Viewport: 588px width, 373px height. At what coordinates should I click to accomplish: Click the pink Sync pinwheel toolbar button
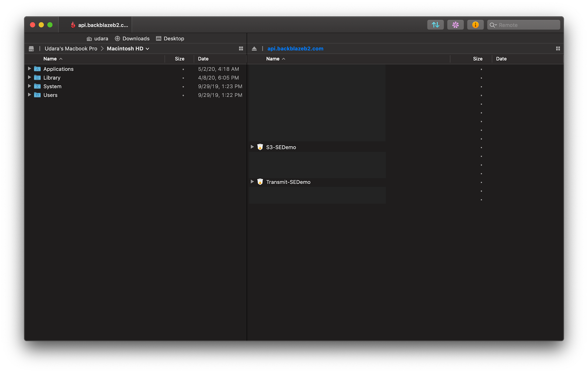pyautogui.click(x=455, y=25)
